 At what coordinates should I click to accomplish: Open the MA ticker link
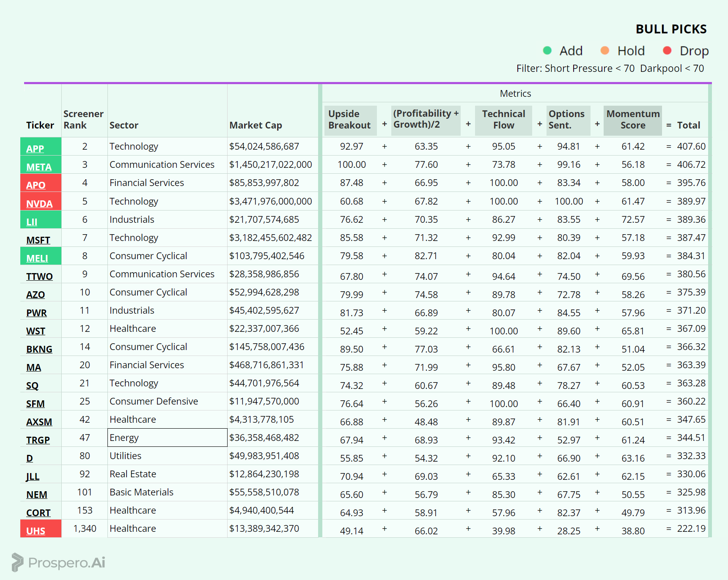tap(33, 367)
